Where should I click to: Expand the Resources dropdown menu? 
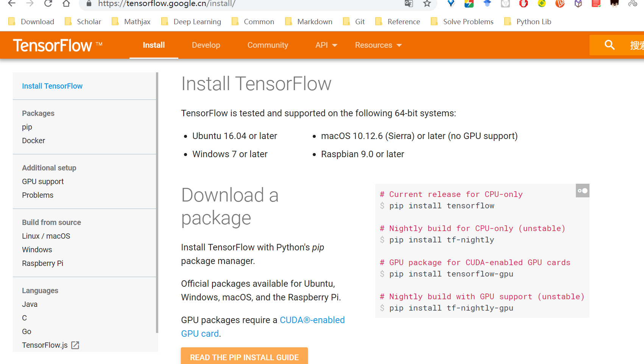pyautogui.click(x=378, y=45)
